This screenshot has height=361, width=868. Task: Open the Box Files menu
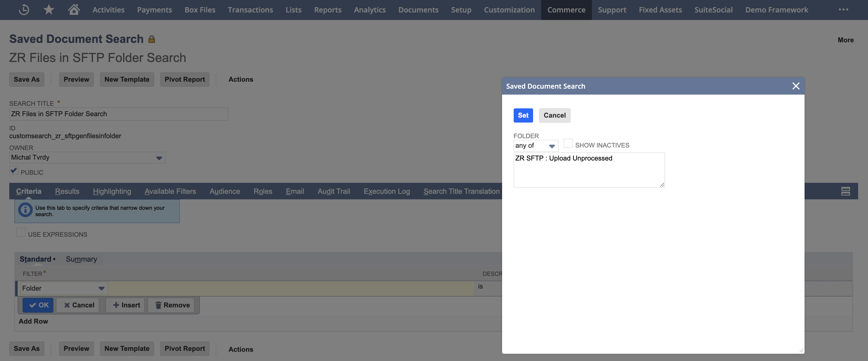click(x=200, y=10)
